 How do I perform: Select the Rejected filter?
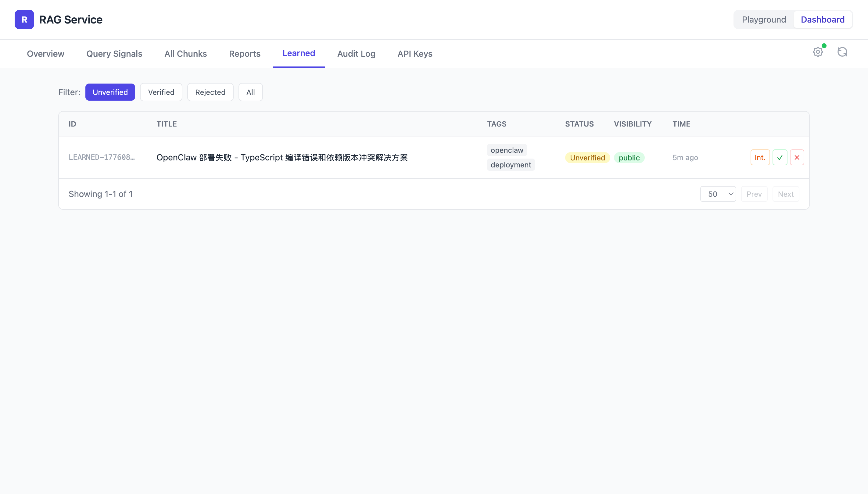[x=210, y=92]
